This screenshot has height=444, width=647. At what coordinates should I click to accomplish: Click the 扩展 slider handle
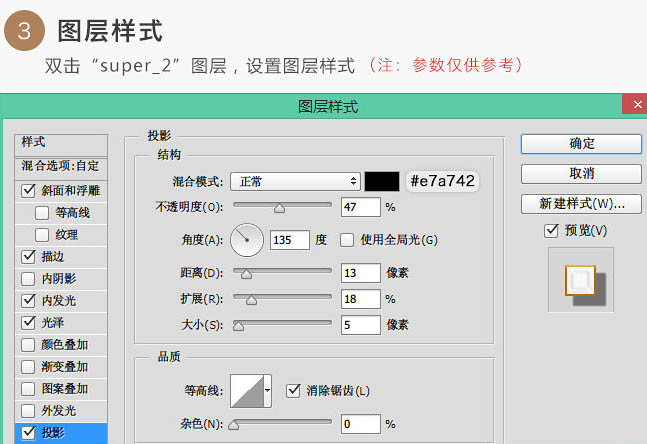[251, 300]
